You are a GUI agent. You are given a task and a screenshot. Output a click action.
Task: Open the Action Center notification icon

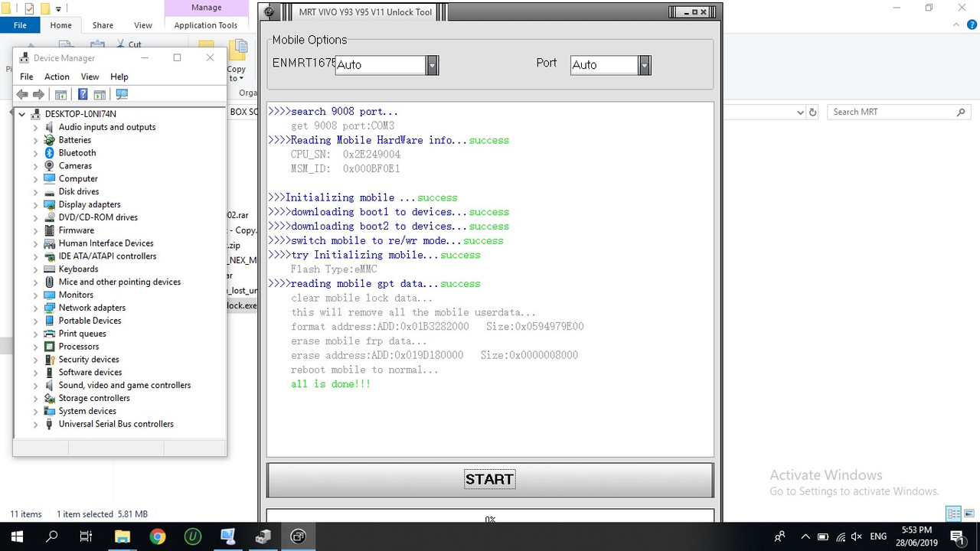point(956,536)
